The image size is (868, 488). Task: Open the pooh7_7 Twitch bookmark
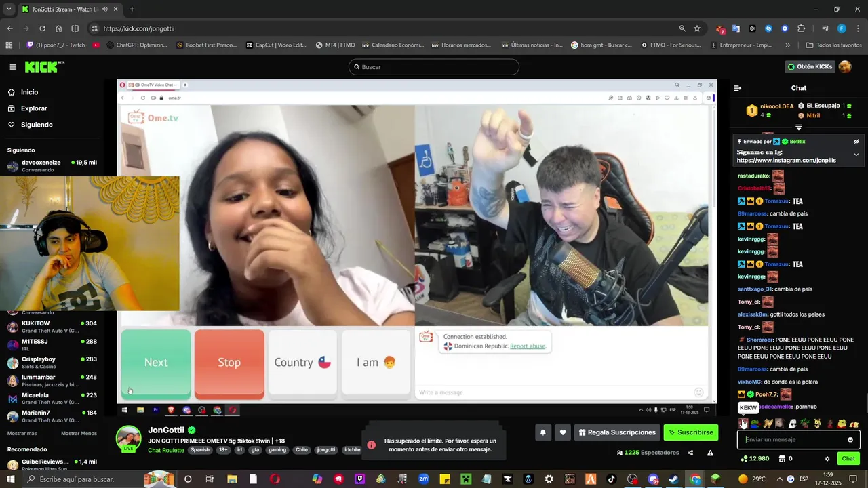point(56,45)
